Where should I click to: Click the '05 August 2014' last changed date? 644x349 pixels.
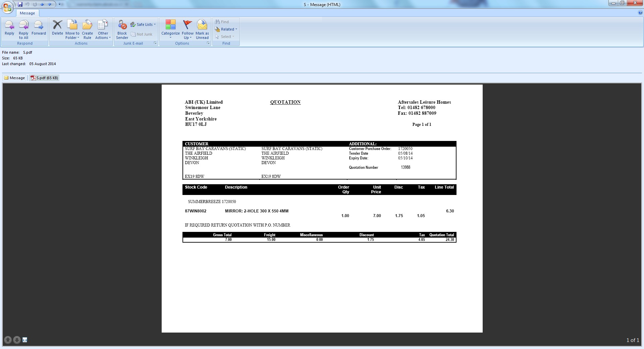coord(43,64)
